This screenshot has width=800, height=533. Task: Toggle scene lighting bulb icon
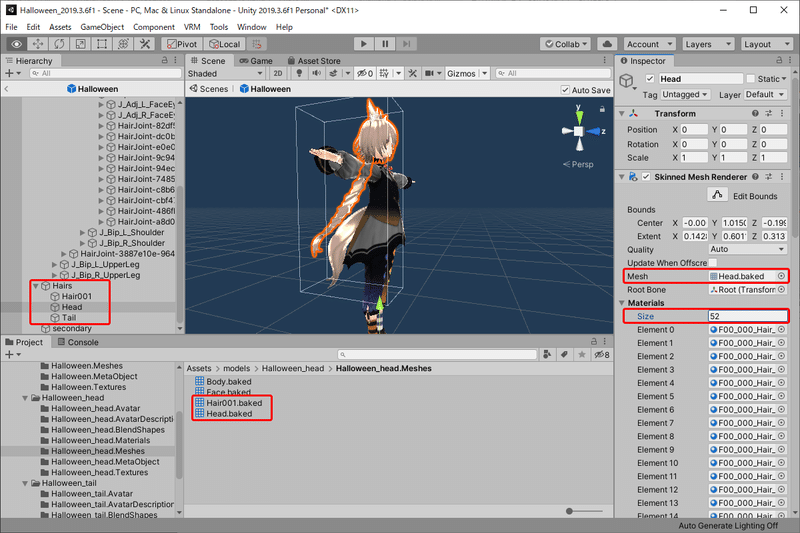299,73
